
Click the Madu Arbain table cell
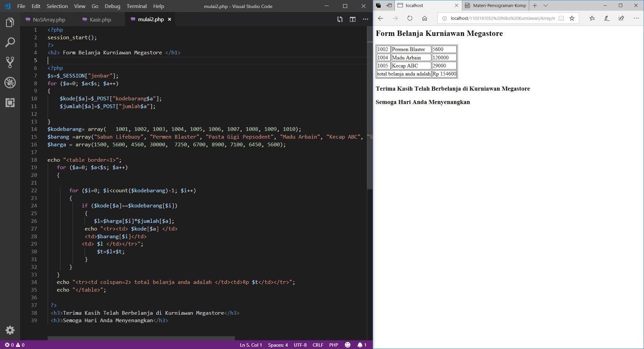[411, 58]
